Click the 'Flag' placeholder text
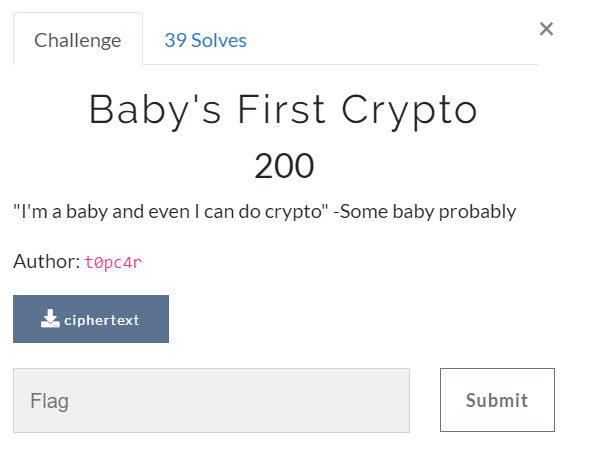Image resolution: width=594 pixels, height=458 pixels. tap(50, 401)
